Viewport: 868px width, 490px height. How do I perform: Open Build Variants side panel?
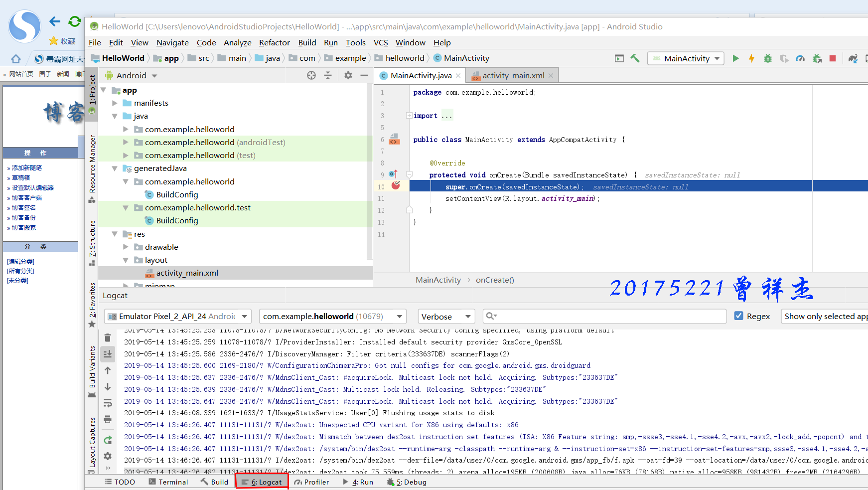click(x=92, y=371)
